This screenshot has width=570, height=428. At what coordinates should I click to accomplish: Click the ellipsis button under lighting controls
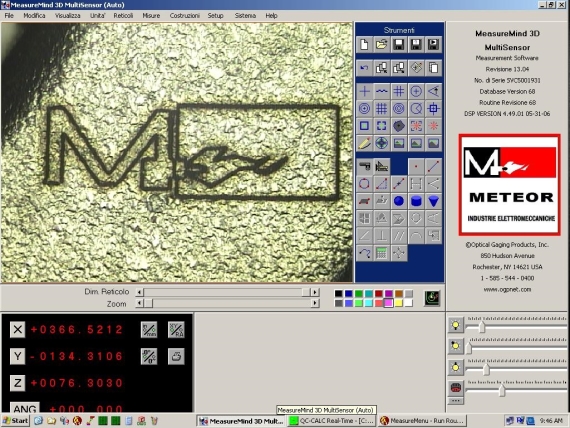coord(455,401)
